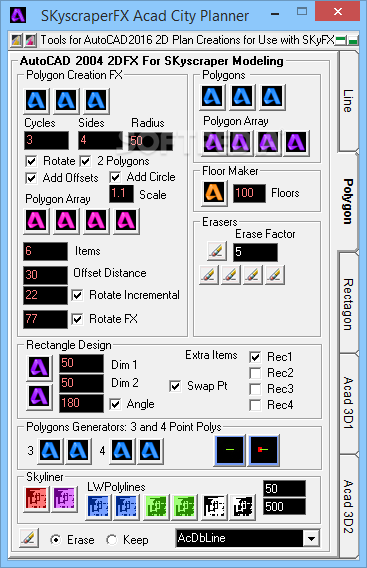Toggle the Rotate FX checkbox

(x=77, y=319)
